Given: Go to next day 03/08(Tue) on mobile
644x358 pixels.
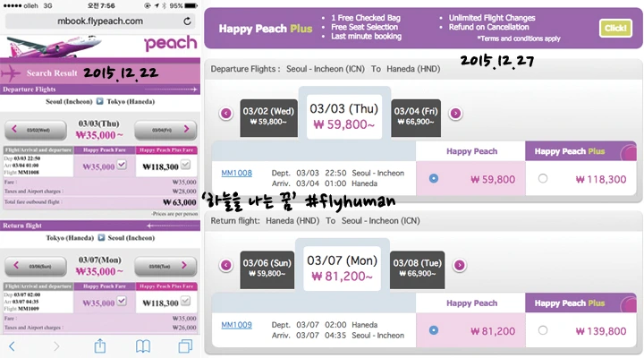Looking at the screenshot, I should coord(165,266).
